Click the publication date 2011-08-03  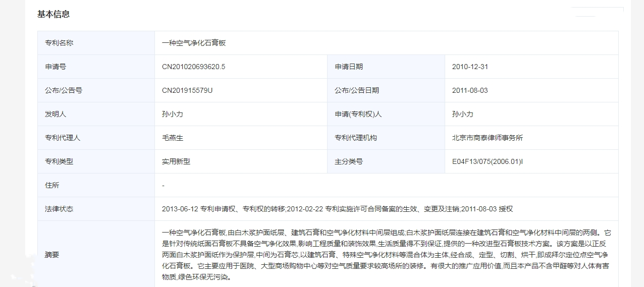coord(470,90)
